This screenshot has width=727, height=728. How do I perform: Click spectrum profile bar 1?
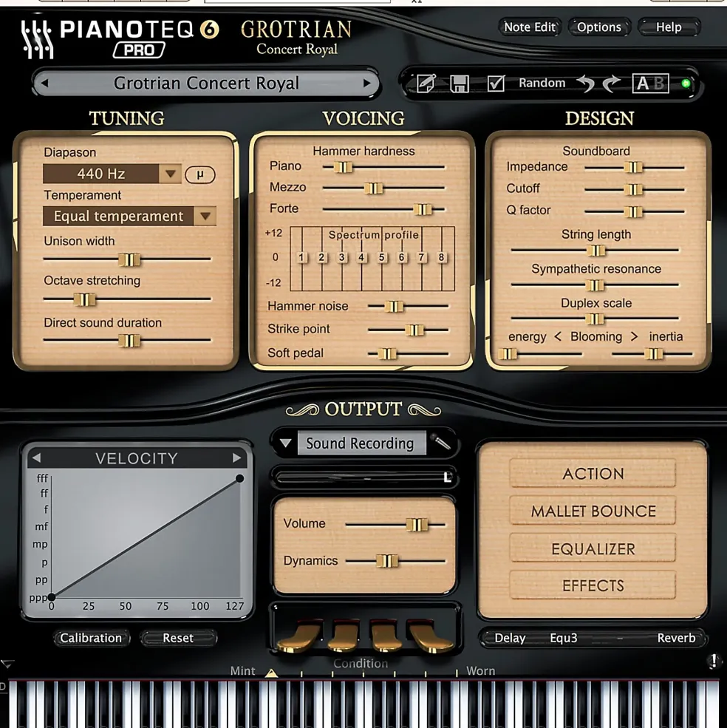pos(301,258)
